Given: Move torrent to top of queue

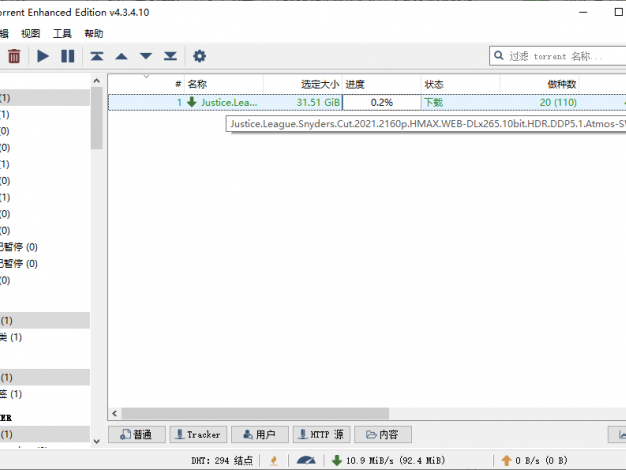Looking at the screenshot, I should click(97, 56).
